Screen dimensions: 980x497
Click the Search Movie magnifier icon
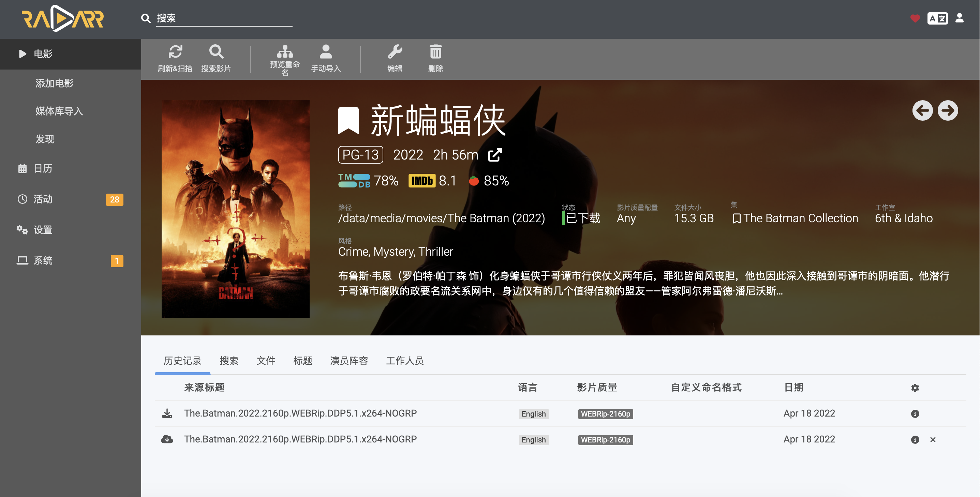(216, 52)
